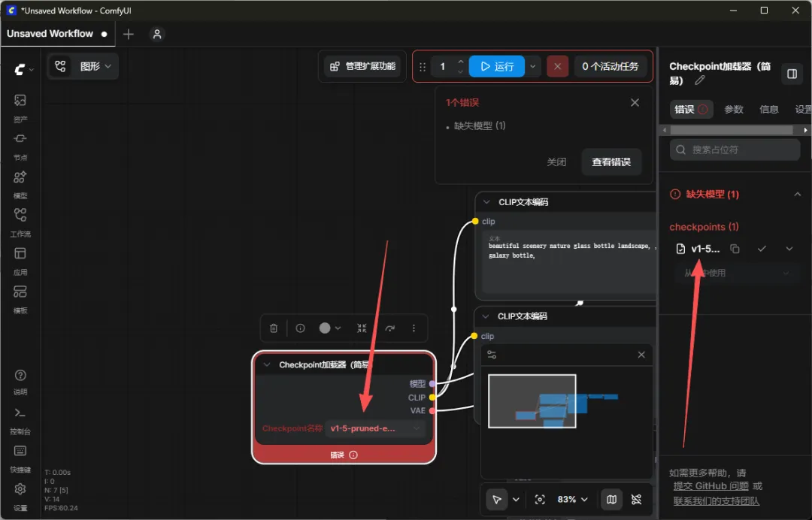
Task: Open the node color picker dropdown
Action: coord(330,328)
